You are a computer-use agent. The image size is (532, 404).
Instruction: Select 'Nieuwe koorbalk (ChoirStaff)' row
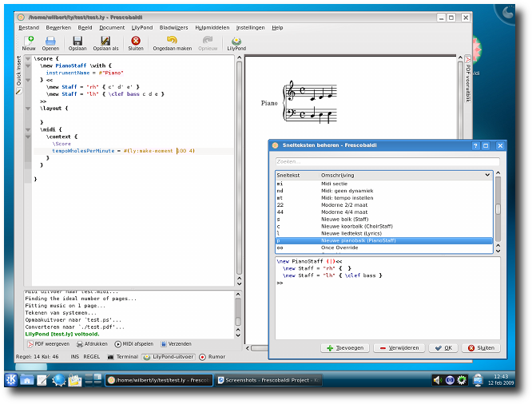click(x=384, y=226)
